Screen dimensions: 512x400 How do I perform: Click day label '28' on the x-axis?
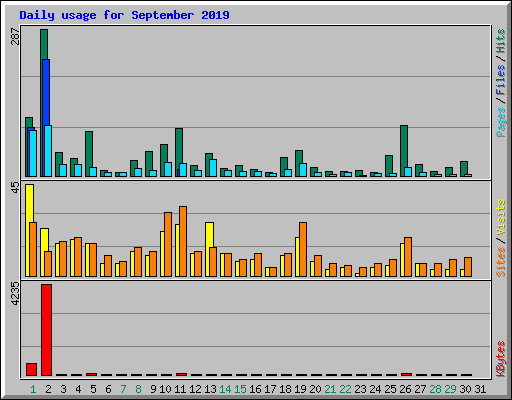pyautogui.click(x=435, y=389)
